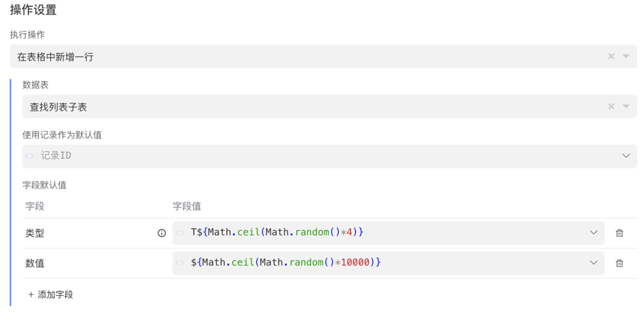Expand the 数值 field value chevron
Viewport: 644px width, 321px height.
[593, 263]
